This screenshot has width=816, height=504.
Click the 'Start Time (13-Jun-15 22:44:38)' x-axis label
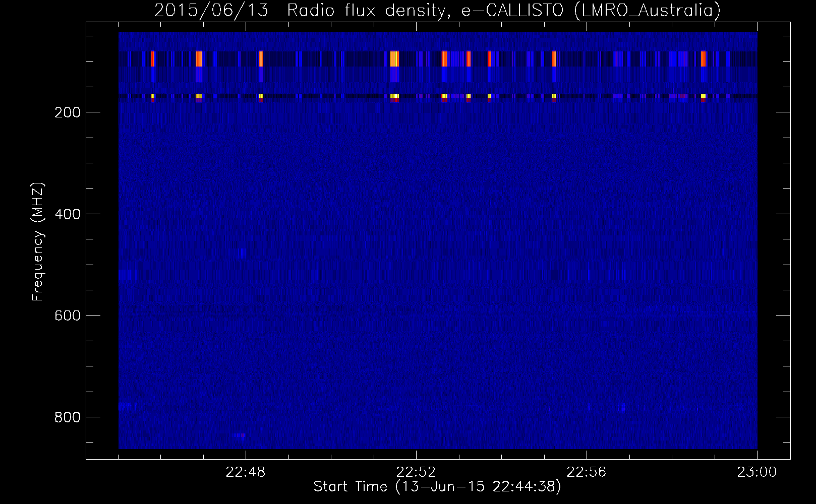pos(437,487)
